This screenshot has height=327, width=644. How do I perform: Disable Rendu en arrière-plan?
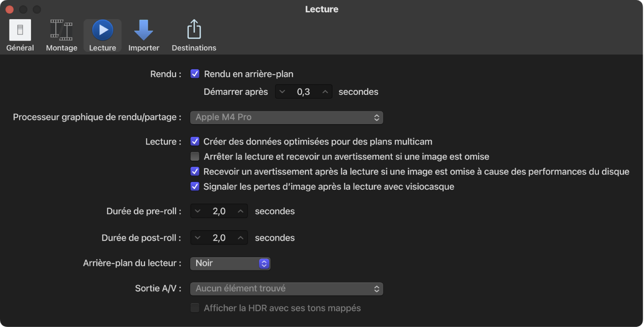195,74
